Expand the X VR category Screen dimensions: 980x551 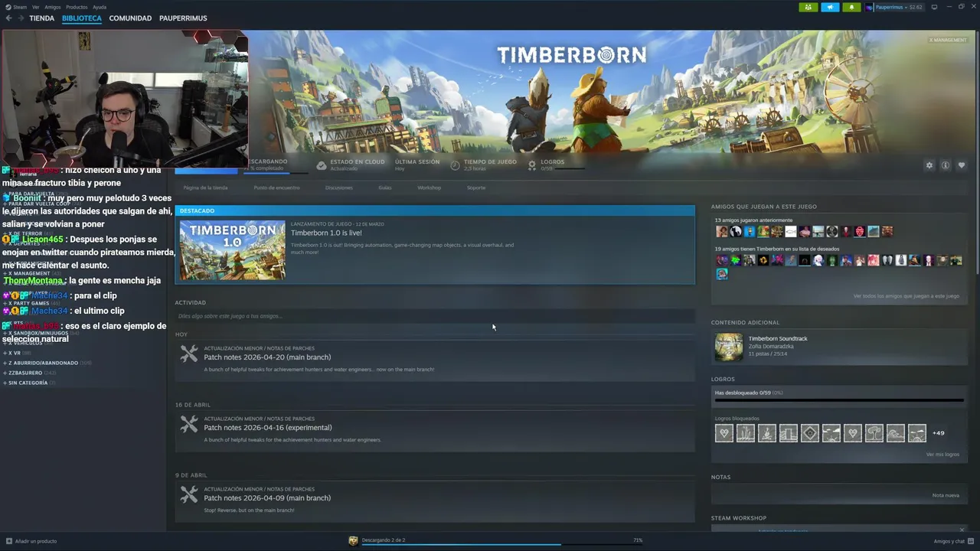point(17,353)
